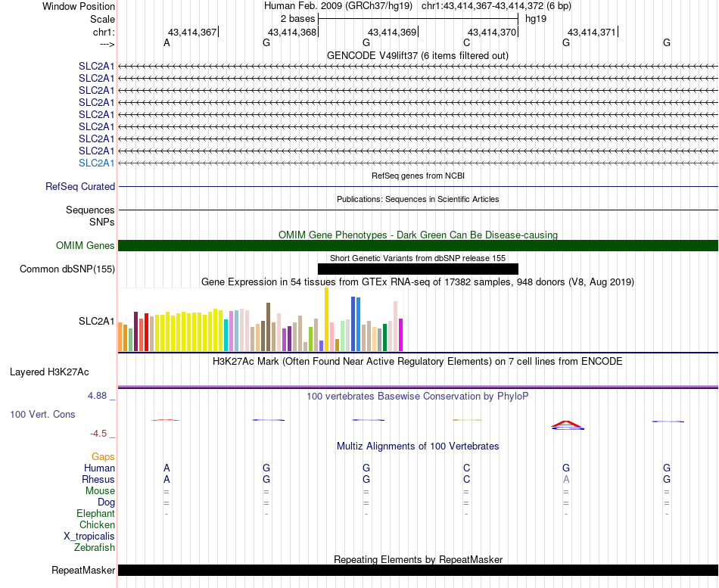This screenshot has width=719, height=588.
Task: Click the black RepeatMasker repeat bar
Action: [419, 570]
